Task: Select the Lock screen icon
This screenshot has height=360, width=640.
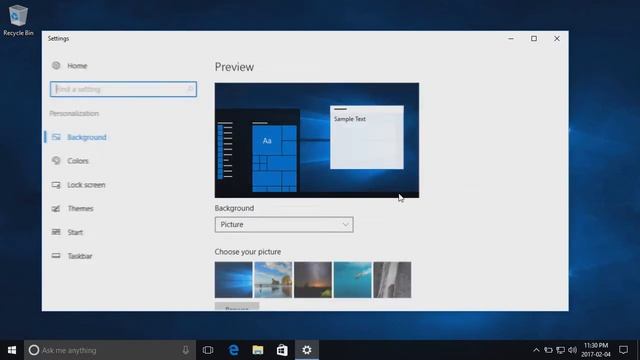Action: click(x=56, y=185)
